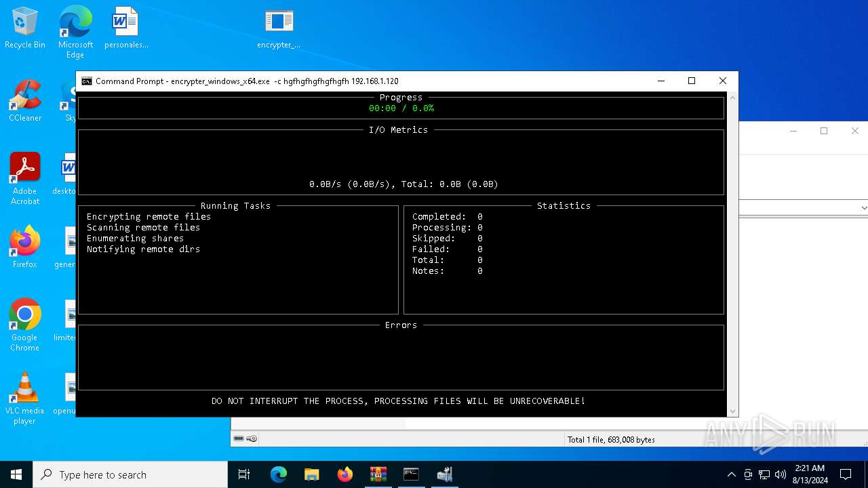
Task: Open Firefox desktop shortcut
Action: point(24,247)
